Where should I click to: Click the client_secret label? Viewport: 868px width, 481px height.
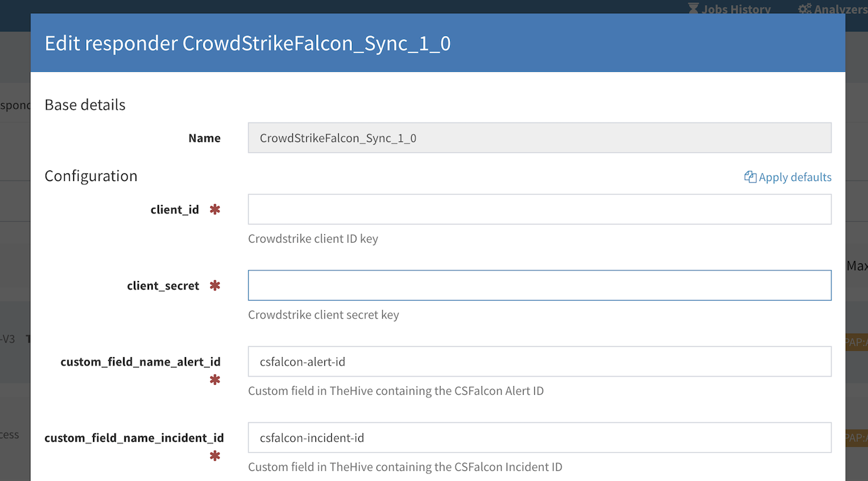coord(163,285)
